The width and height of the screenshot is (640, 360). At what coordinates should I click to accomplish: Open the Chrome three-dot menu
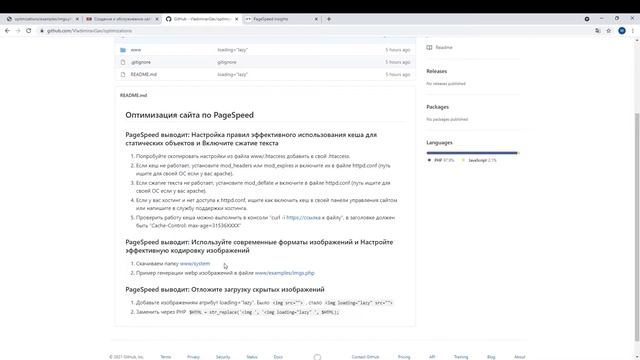point(633,31)
